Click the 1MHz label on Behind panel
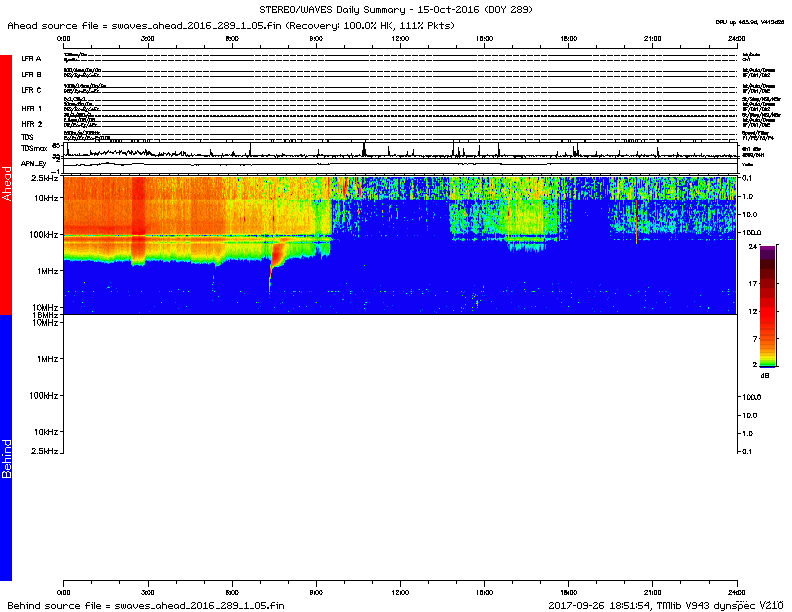 [x=45, y=359]
